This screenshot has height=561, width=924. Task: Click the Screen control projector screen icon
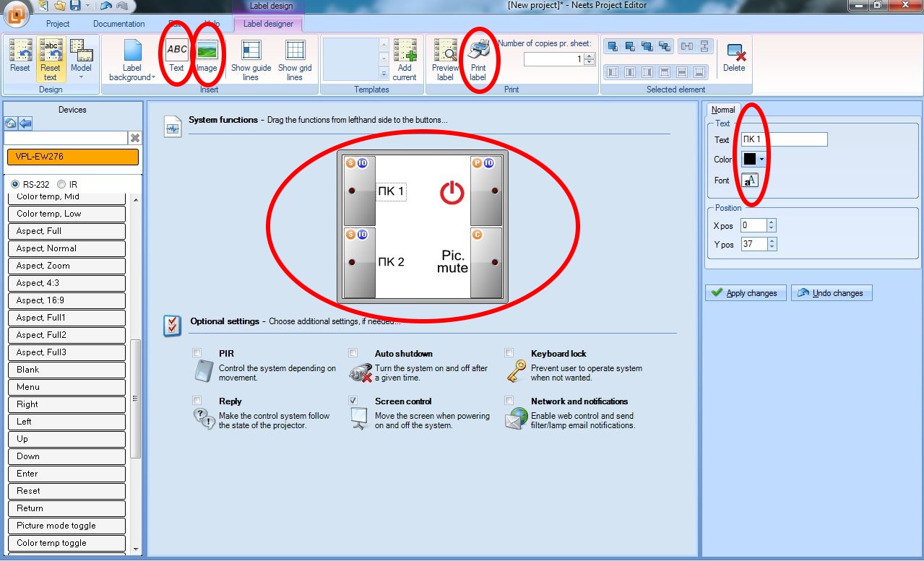(360, 419)
